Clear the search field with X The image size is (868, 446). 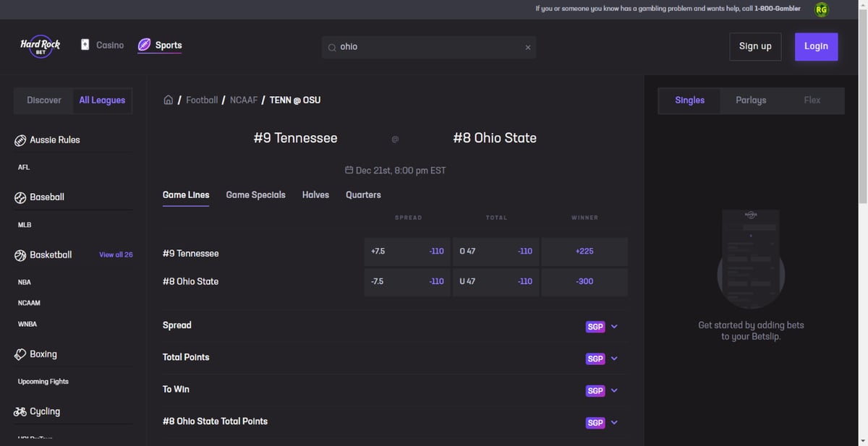tap(527, 47)
